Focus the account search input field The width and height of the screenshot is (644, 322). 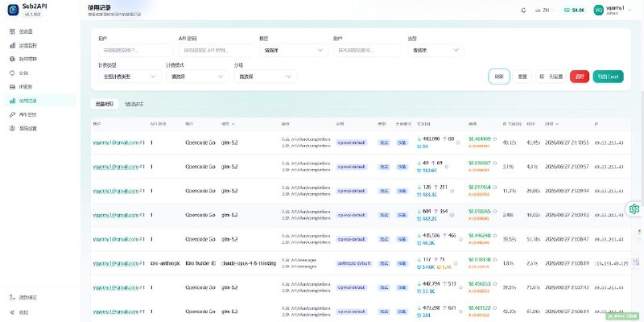click(368, 50)
